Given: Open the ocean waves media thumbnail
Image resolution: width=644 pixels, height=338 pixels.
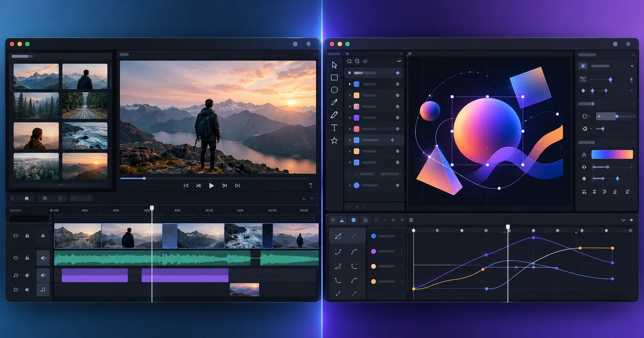Looking at the screenshot, I should 85,136.
